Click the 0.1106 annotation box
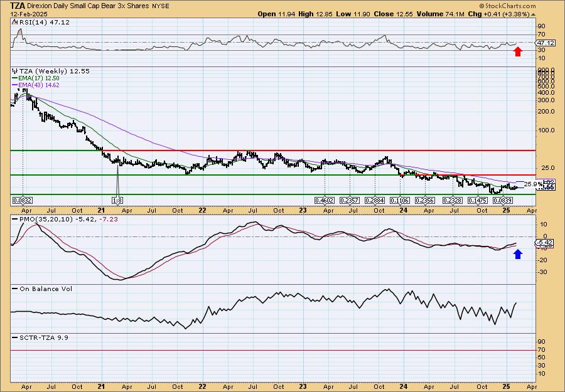The height and width of the screenshot is (392, 565). pyautogui.click(x=400, y=200)
